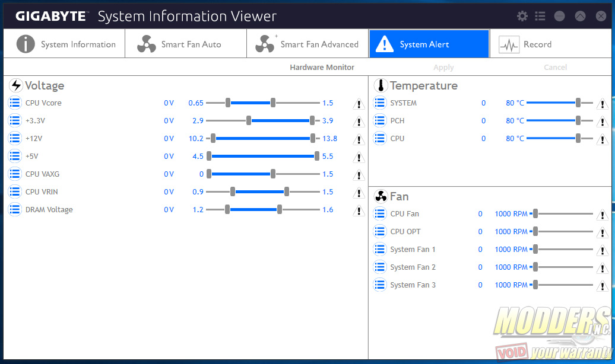Toggle the CPU OPT alert warning icon
Image resolution: width=615 pixels, height=364 pixels.
[x=602, y=232]
